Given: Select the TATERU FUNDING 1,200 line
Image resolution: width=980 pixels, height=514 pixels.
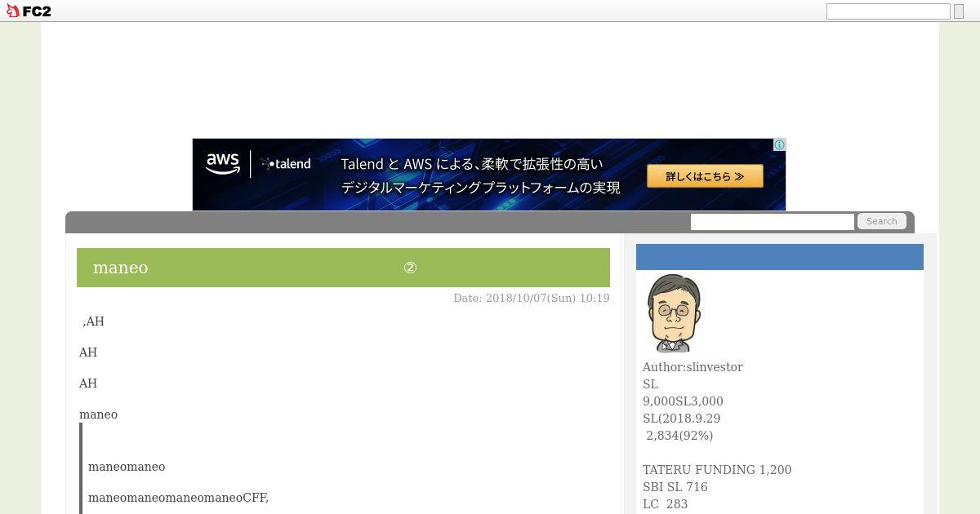Looking at the screenshot, I should tap(717, 470).
